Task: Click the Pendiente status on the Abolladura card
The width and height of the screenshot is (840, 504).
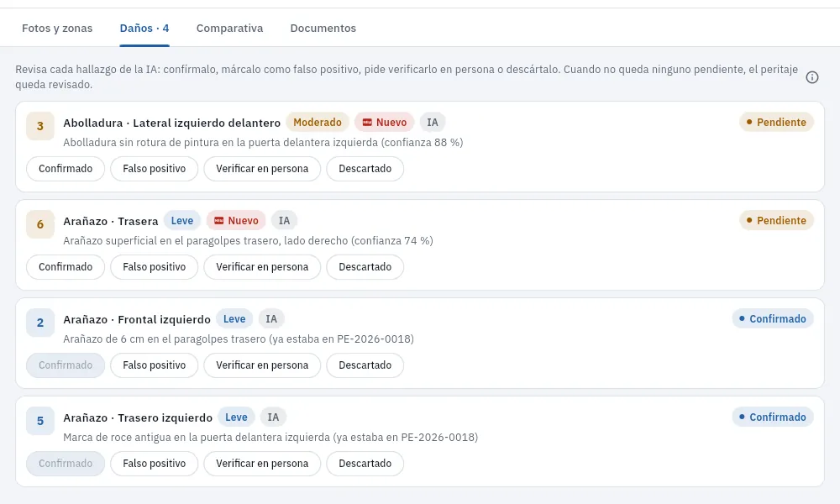Action: [x=776, y=122]
